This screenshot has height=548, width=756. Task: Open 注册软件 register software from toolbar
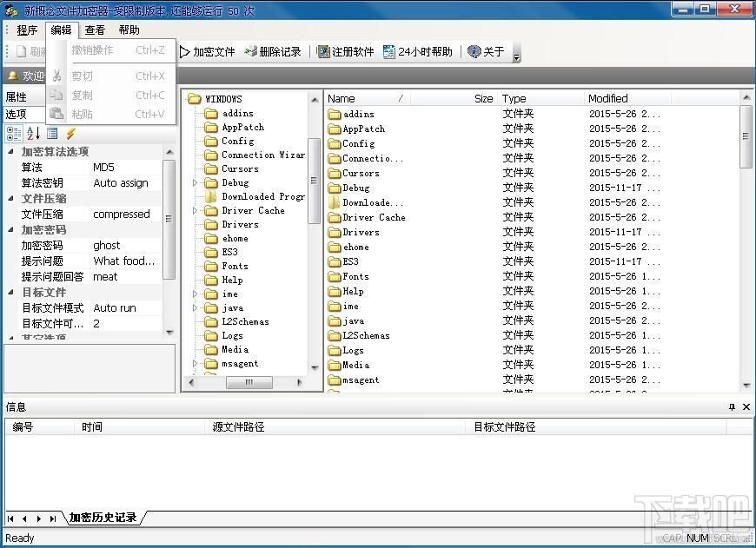[x=346, y=52]
